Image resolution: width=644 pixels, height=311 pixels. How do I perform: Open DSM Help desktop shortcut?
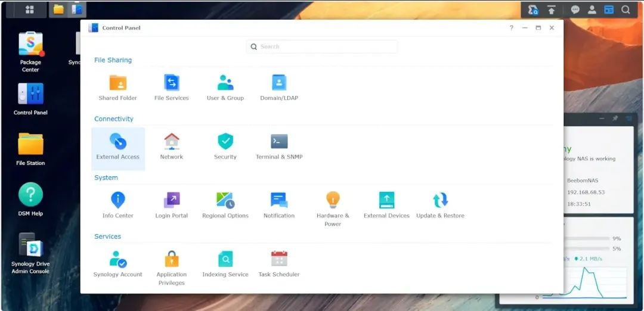tap(30, 200)
